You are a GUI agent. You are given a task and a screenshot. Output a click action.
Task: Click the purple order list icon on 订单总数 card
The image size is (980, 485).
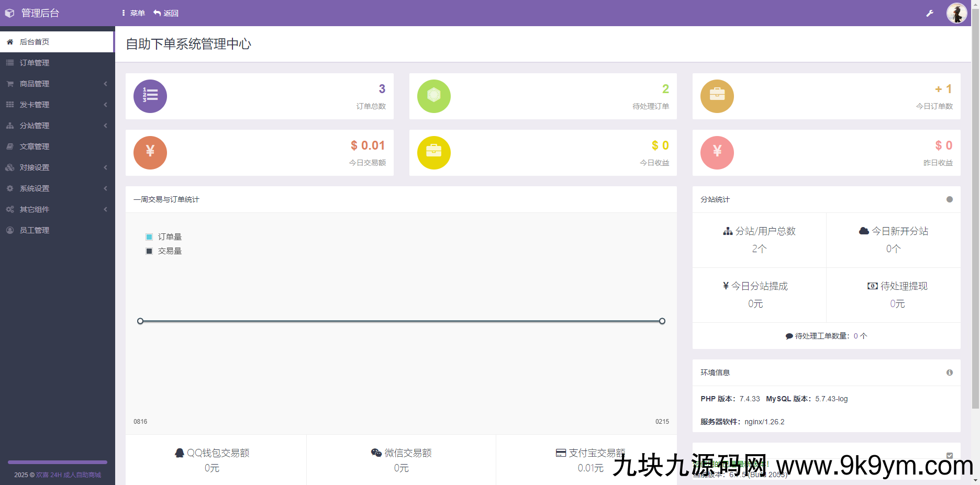pyautogui.click(x=150, y=96)
